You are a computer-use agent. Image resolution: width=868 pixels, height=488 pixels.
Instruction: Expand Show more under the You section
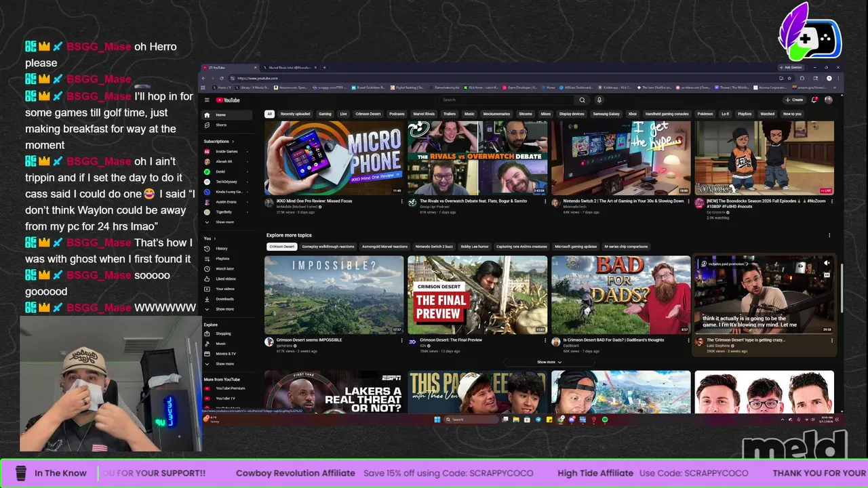227,309
